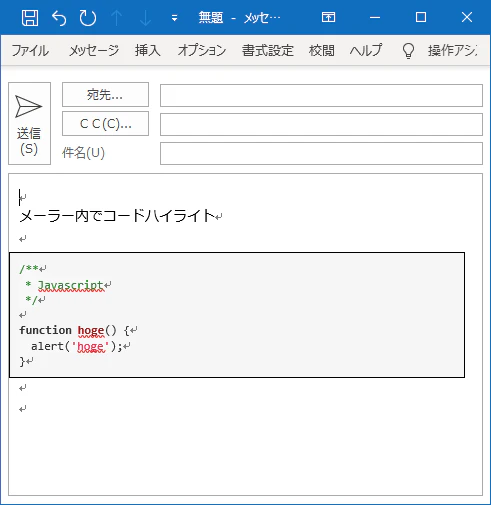Viewport: 491px width, 505px height.
Task: Open address book via 宛先... button
Action: (x=105, y=95)
